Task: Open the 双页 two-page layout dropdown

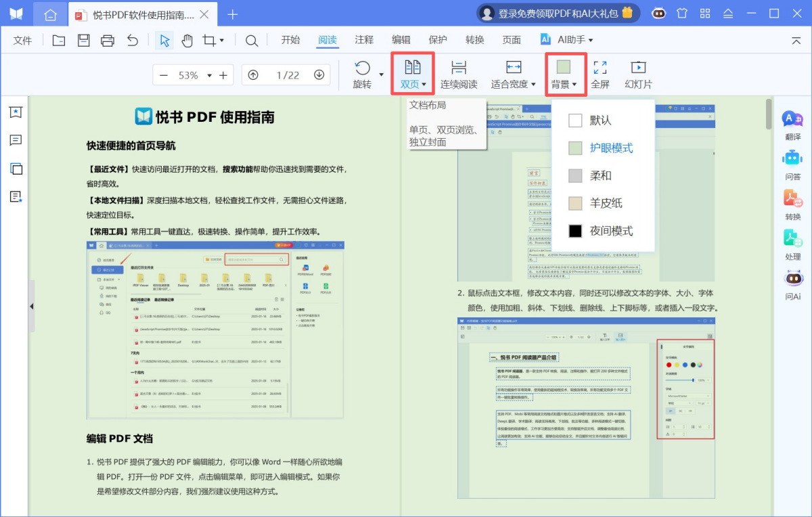Action: (413, 74)
